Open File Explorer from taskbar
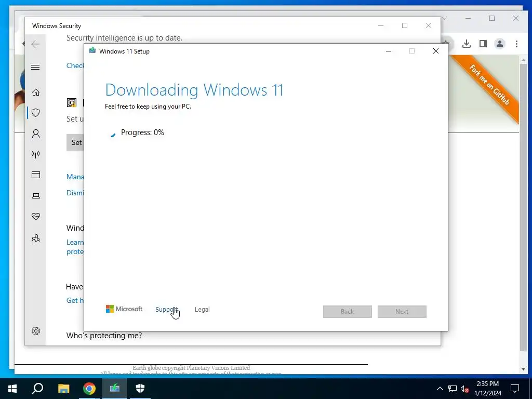This screenshot has width=532, height=399. [x=63, y=389]
